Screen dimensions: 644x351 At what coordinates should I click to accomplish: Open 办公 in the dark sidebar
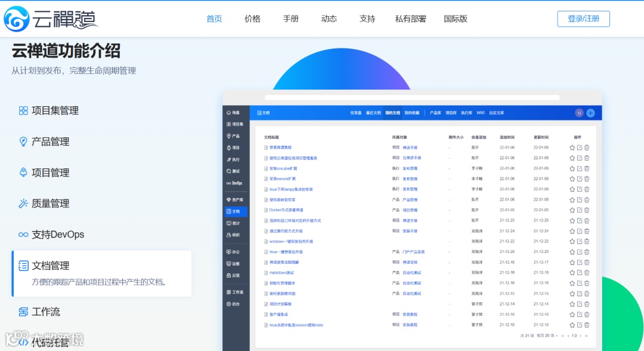(233, 252)
